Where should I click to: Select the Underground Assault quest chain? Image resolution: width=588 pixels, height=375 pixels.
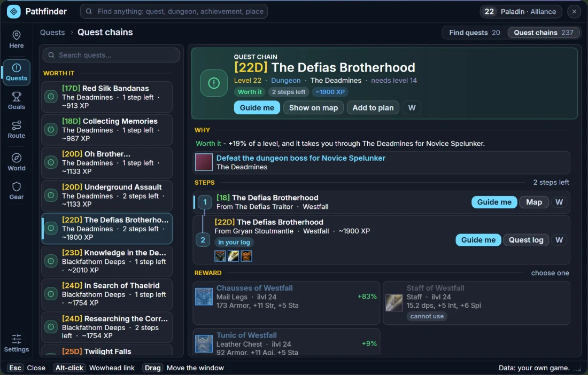[x=107, y=195]
